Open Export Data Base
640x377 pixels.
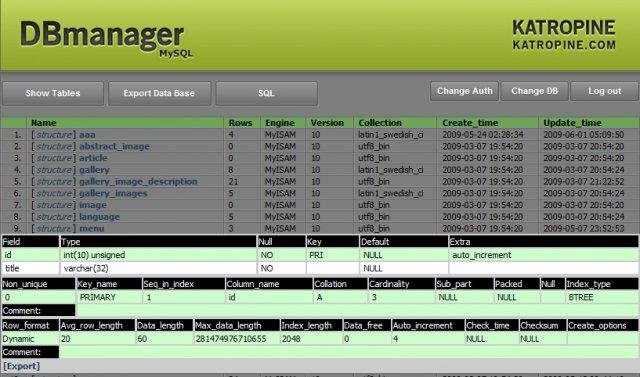160,93
